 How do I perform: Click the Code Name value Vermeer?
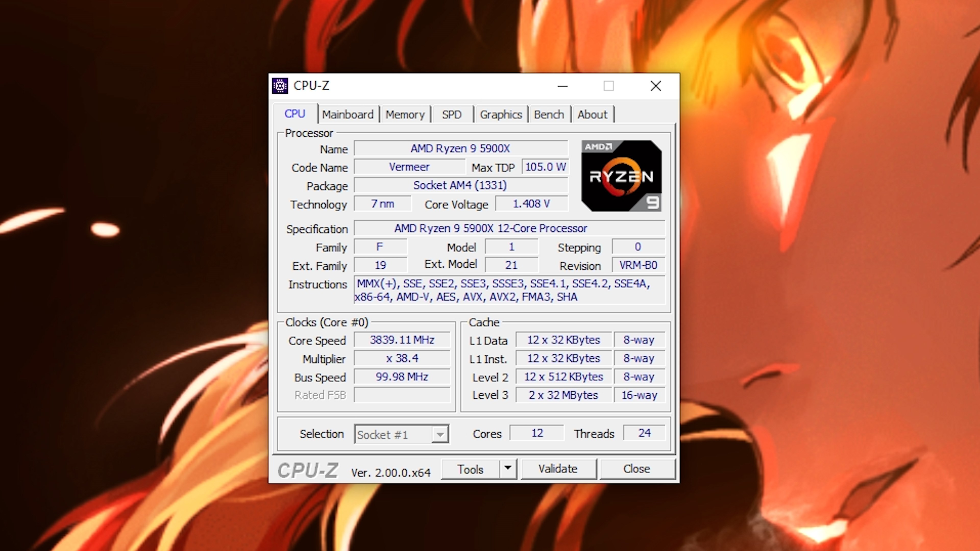pyautogui.click(x=409, y=167)
